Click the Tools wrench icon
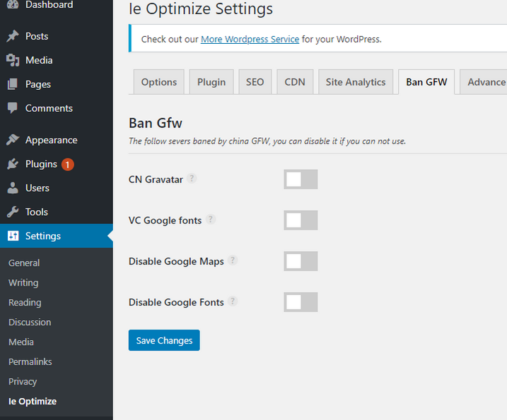This screenshot has width=507, height=420. (x=13, y=212)
